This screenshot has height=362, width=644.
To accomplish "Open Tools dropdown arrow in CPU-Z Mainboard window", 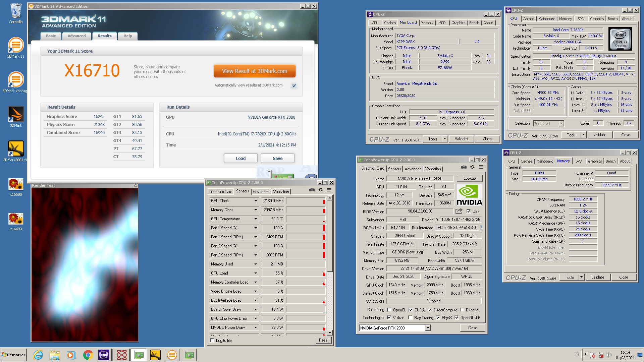I will click(x=445, y=139).
